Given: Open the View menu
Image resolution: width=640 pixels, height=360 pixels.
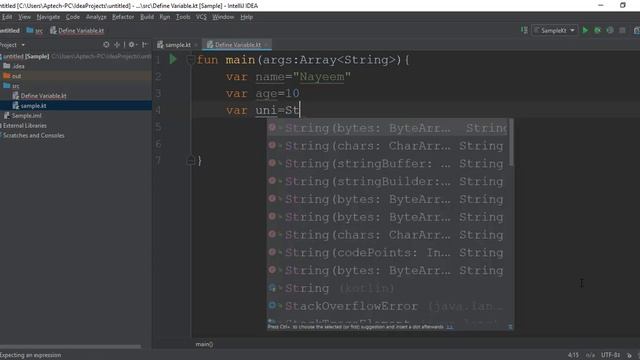Looking at the screenshot, I should [x=24, y=17].
